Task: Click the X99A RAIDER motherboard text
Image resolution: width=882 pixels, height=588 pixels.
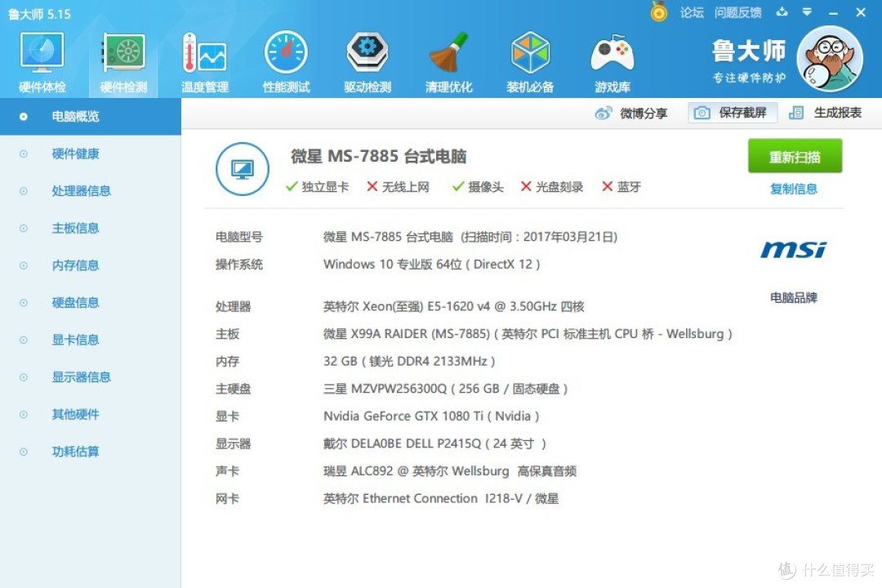Action: (528, 334)
